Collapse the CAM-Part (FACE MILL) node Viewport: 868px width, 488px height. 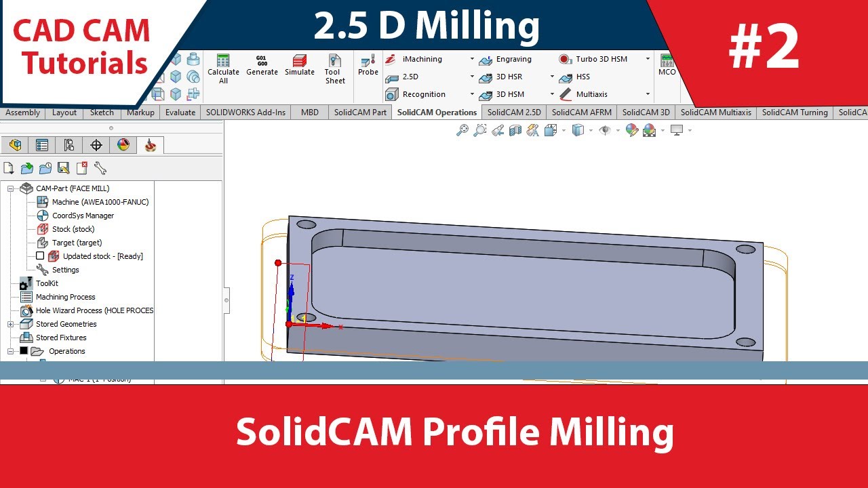(x=10, y=188)
